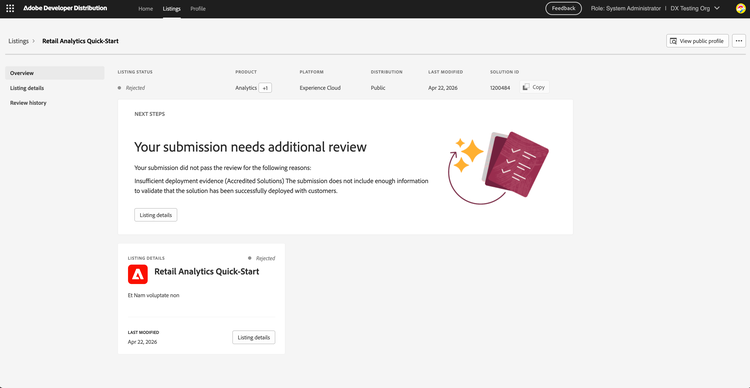
Task: Click the Experience Cloud platform value
Action: [320, 88]
